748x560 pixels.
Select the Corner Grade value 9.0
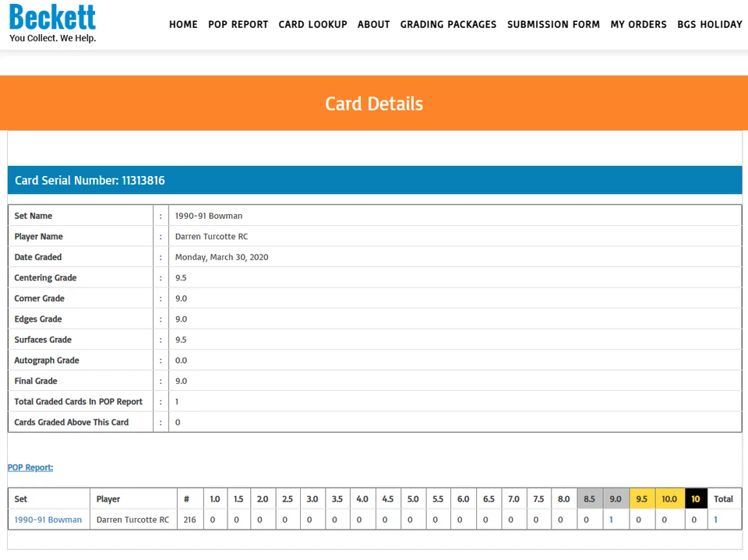tap(181, 298)
